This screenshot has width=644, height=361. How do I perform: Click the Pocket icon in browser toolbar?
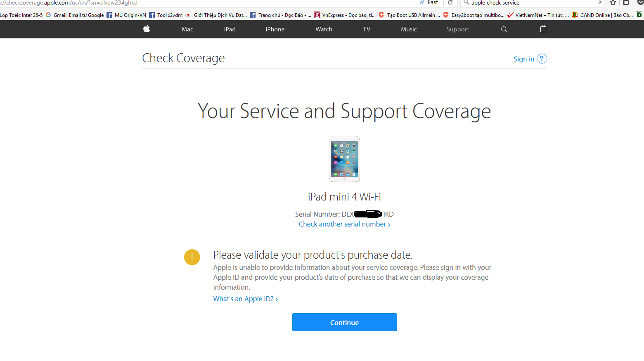coord(640,2)
